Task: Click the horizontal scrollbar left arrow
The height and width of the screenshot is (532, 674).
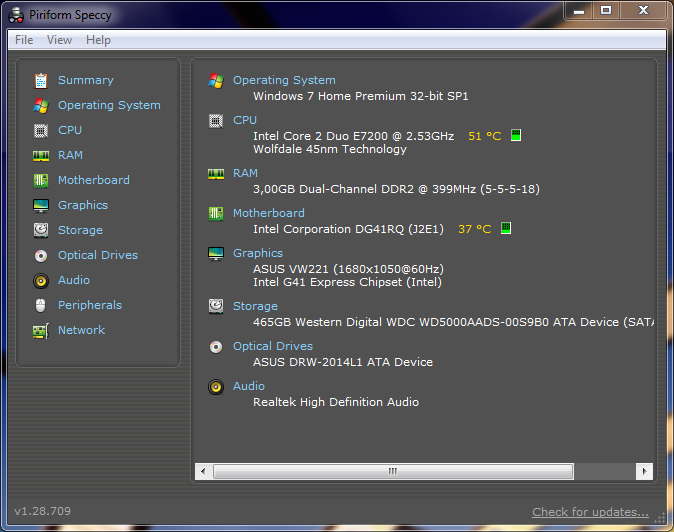Action: point(203,471)
